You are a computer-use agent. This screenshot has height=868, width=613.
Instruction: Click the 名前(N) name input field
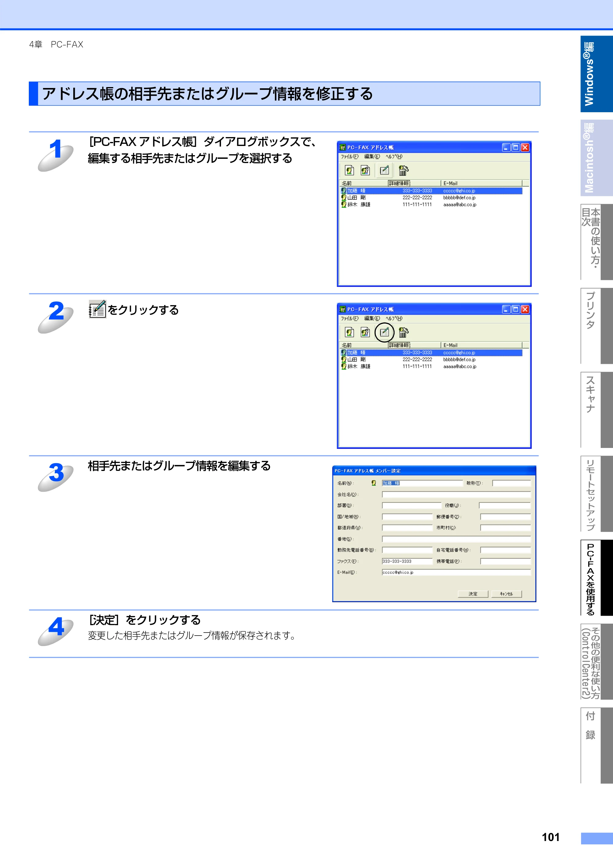click(x=422, y=483)
